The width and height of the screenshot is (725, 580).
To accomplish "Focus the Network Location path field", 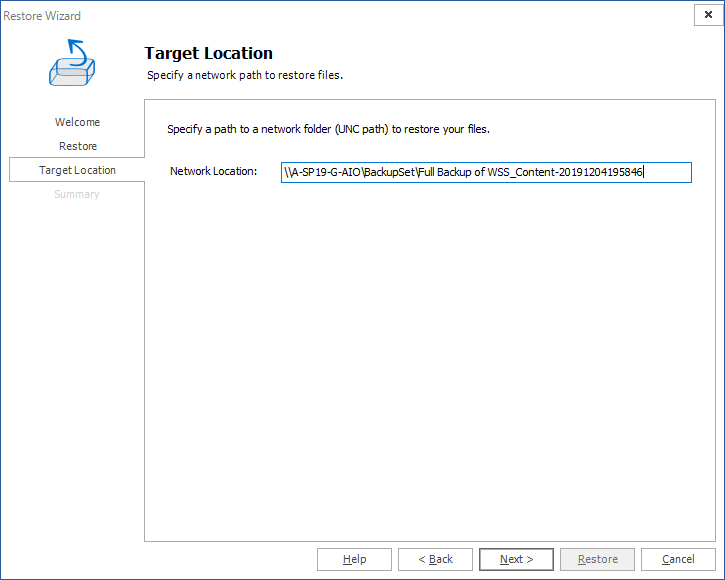I will [486, 172].
